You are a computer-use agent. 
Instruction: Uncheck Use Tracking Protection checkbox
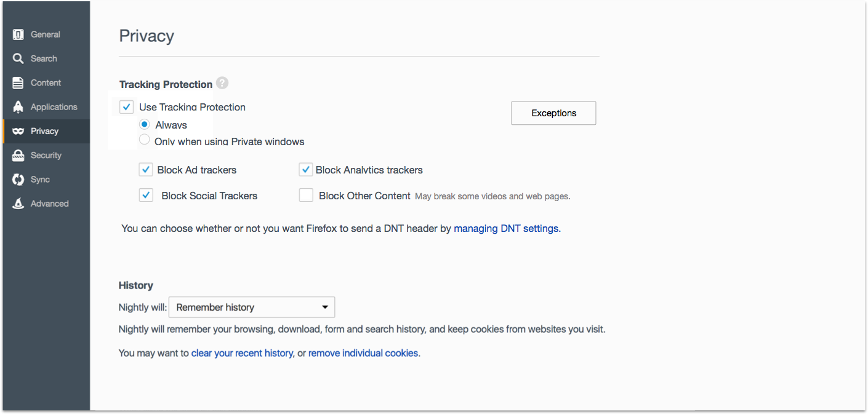pos(127,107)
